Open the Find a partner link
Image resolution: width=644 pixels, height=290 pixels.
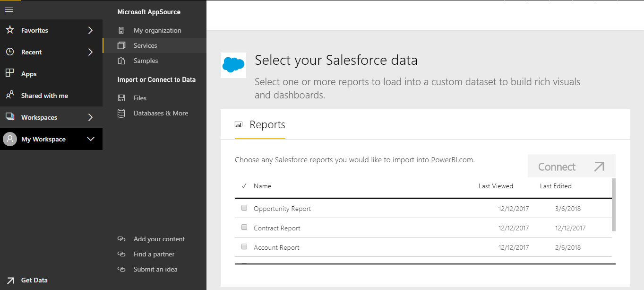pyautogui.click(x=154, y=254)
